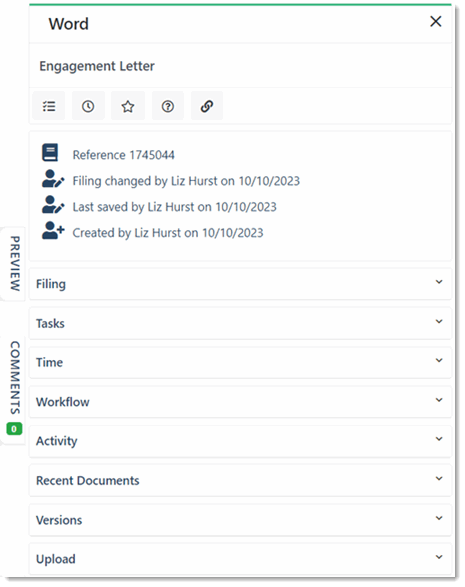
Task: Select the Engagement Letter title
Action: coord(97,66)
